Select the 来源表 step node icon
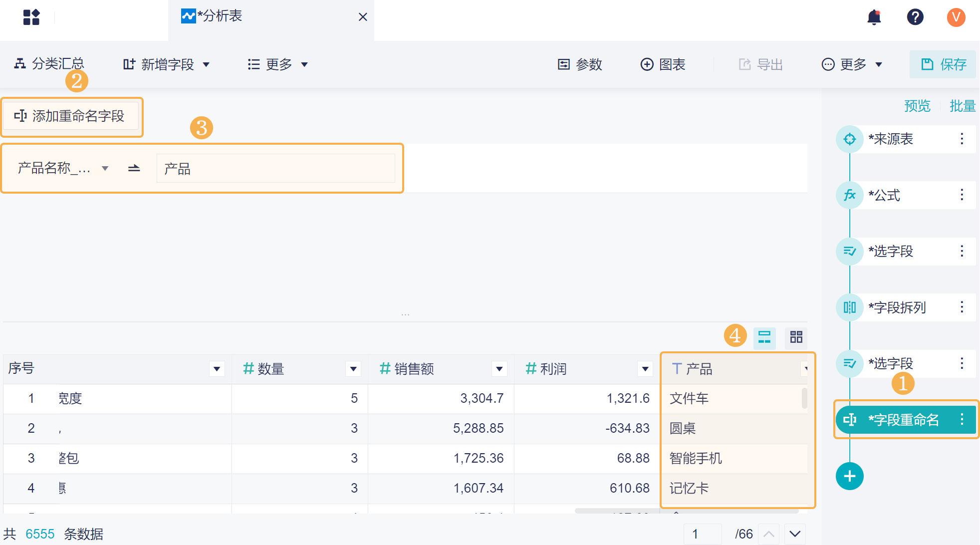 pos(849,139)
